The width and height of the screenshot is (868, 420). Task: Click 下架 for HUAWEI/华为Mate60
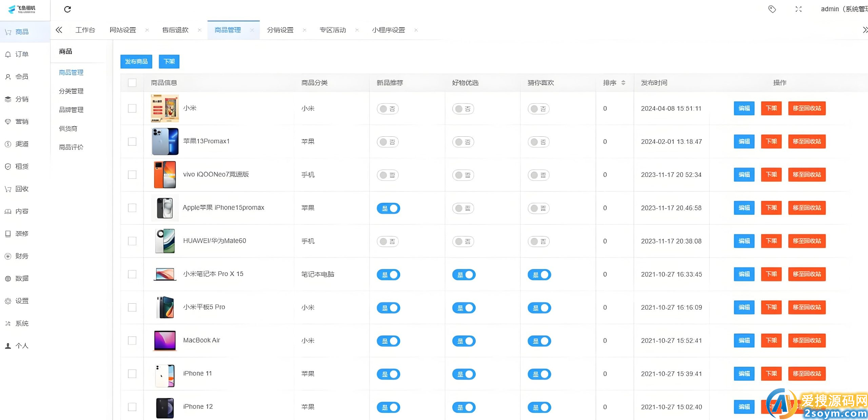(771, 241)
